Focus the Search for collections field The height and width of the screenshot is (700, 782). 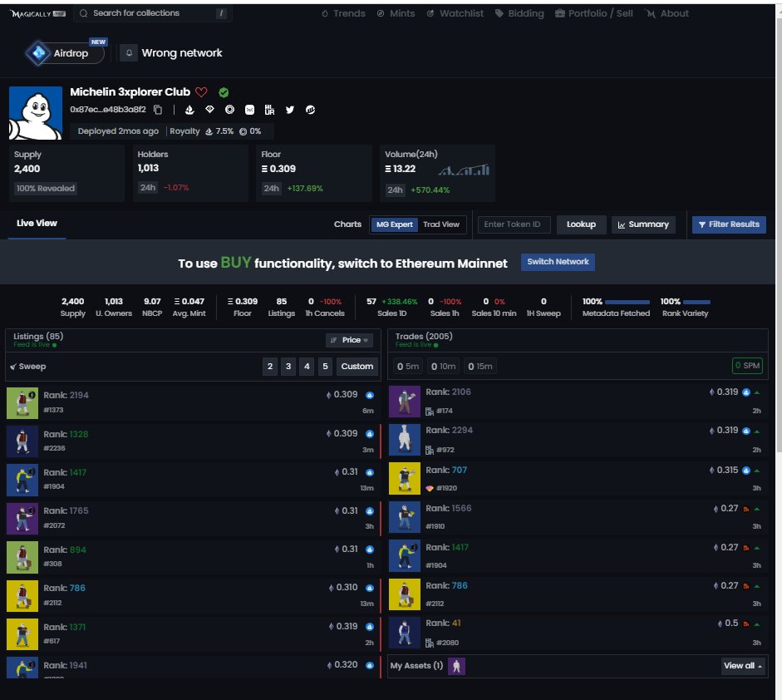pos(153,13)
